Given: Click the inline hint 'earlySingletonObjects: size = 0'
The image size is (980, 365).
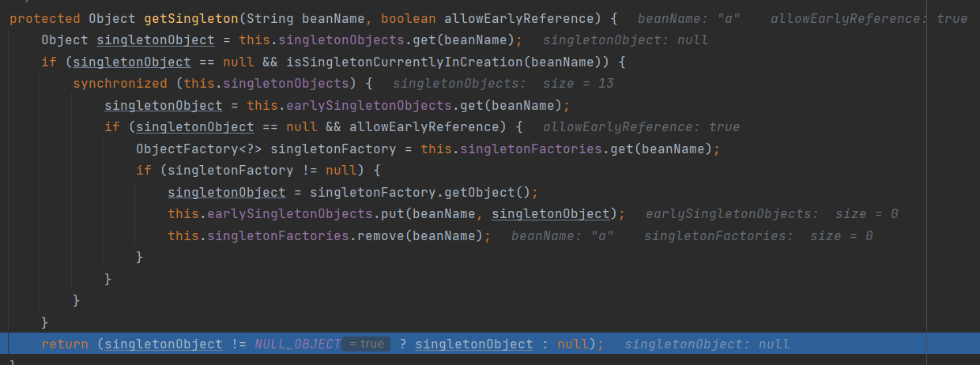Looking at the screenshot, I should pos(772,214).
